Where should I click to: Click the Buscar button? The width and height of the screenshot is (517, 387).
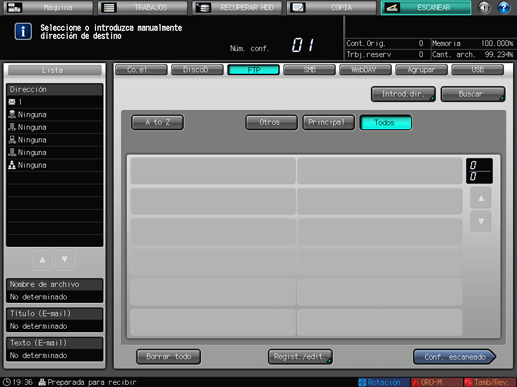point(473,94)
